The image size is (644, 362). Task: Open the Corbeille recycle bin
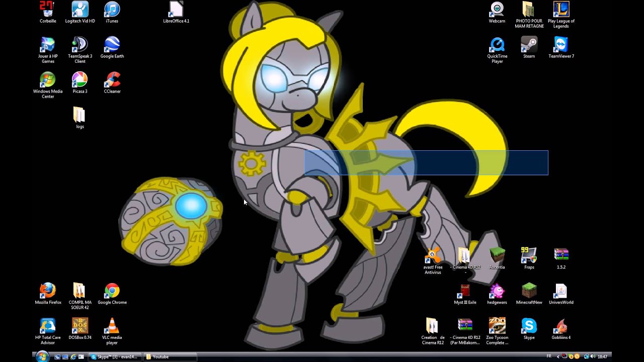48,13
